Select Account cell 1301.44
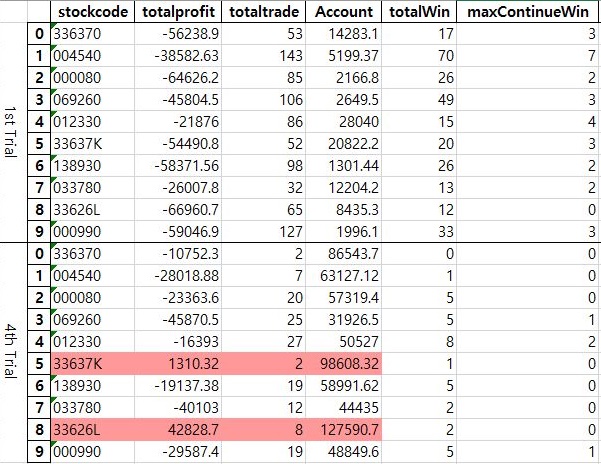This screenshot has width=601, height=464. pos(343,166)
